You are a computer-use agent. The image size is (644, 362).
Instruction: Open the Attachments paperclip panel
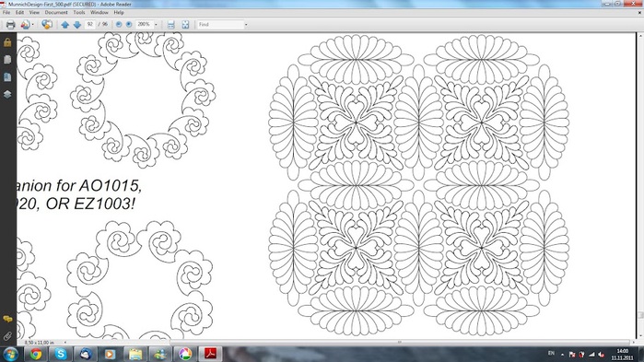pyautogui.click(x=7, y=336)
